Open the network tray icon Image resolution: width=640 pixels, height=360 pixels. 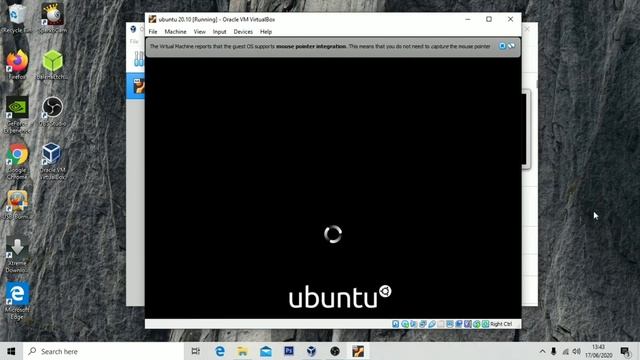565,351
